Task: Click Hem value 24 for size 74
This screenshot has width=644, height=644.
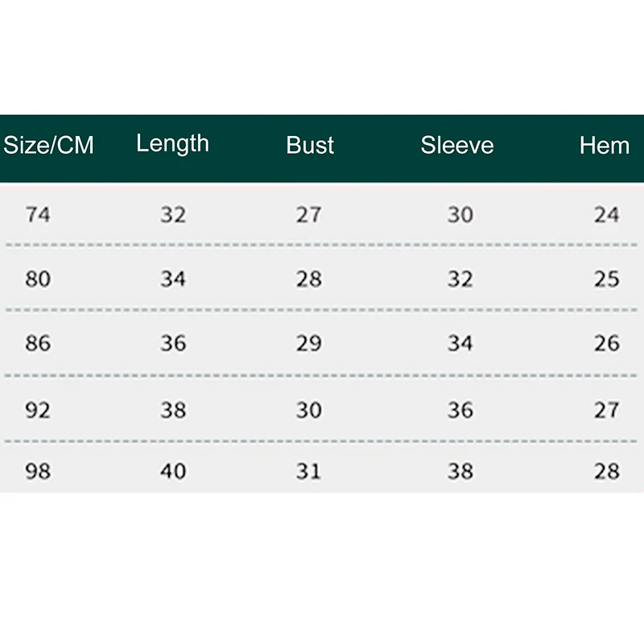Action: click(607, 215)
